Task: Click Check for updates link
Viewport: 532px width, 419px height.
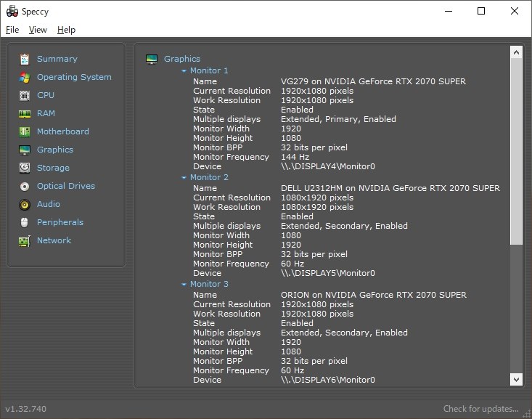Action: tap(480, 409)
